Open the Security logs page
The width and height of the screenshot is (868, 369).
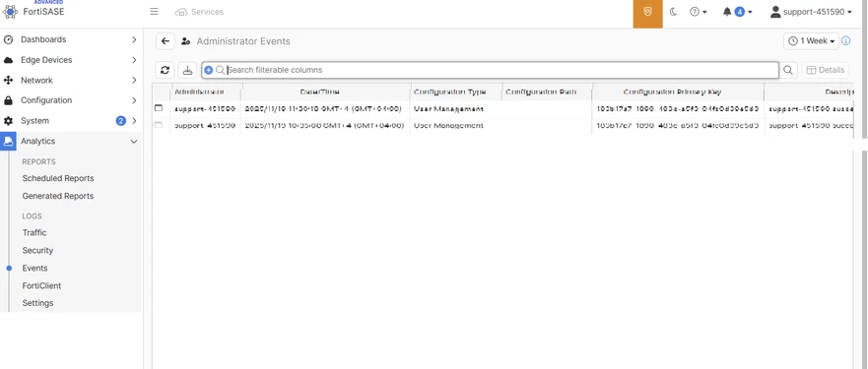tap(37, 251)
